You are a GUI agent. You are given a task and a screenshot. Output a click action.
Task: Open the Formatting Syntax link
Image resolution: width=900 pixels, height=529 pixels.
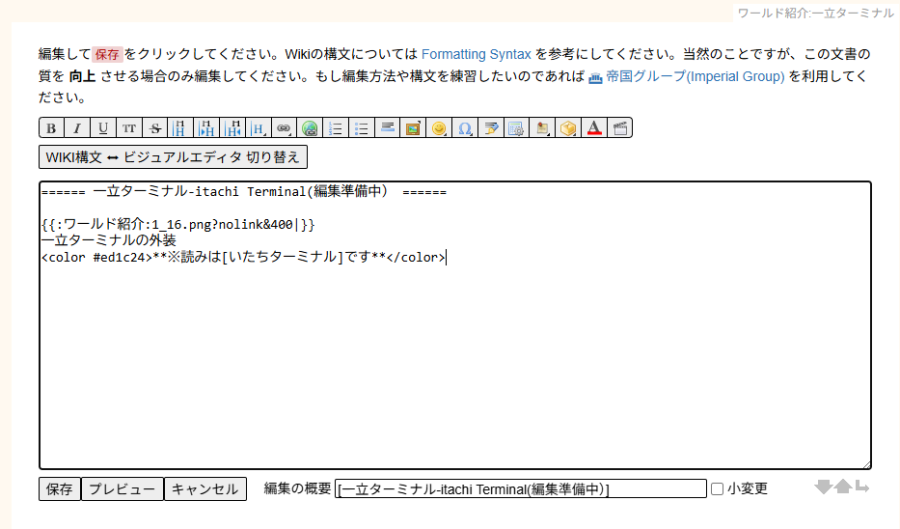pyautogui.click(x=476, y=55)
